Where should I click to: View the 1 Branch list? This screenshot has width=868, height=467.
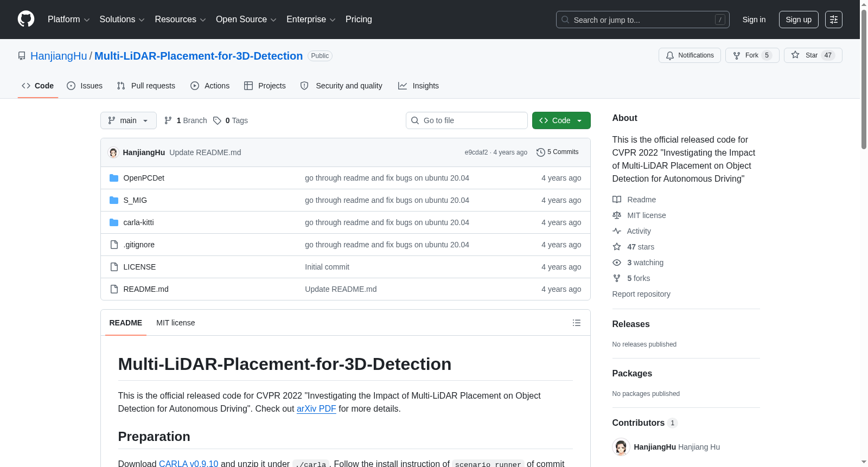pos(186,120)
